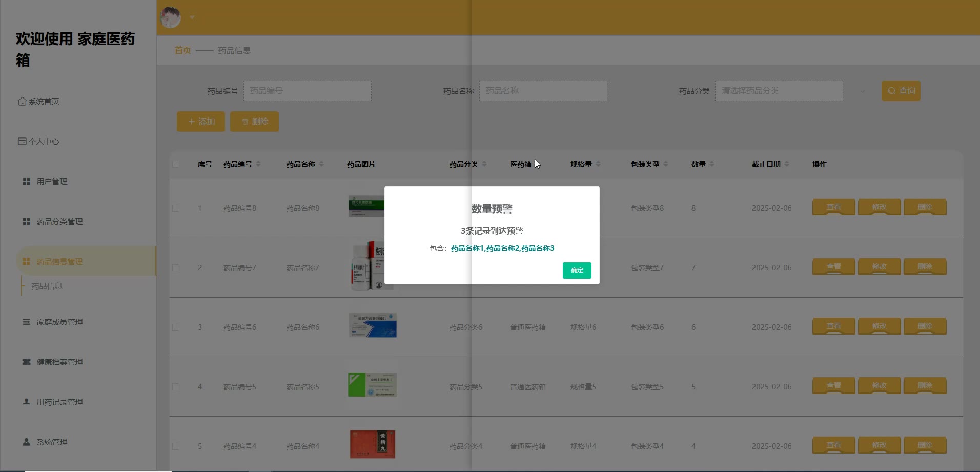Click the ticket icon beside 健康档案管理
The height and width of the screenshot is (472, 980).
[x=26, y=362]
